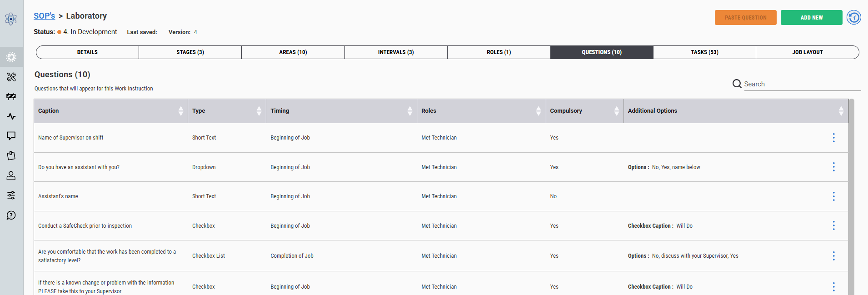Screen dimensions: 868x295
Task: Switch to the Stages (3) tab
Action: (x=190, y=52)
